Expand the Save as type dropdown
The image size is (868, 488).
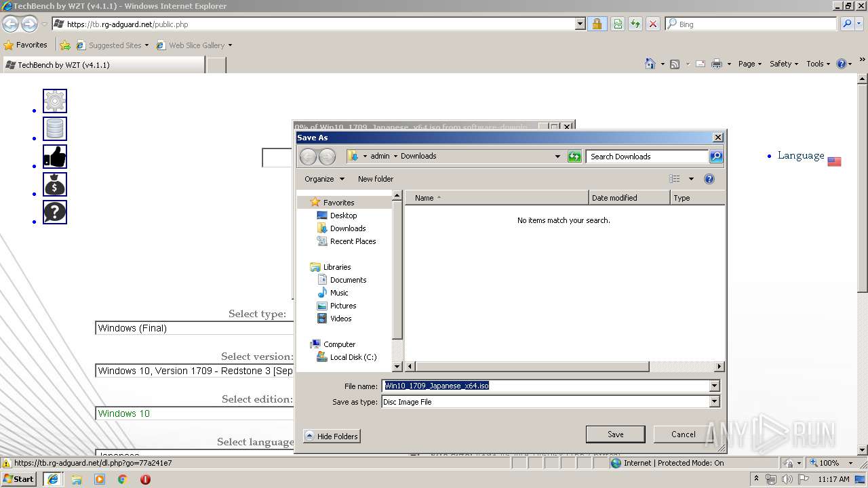(x=714, y=401)
